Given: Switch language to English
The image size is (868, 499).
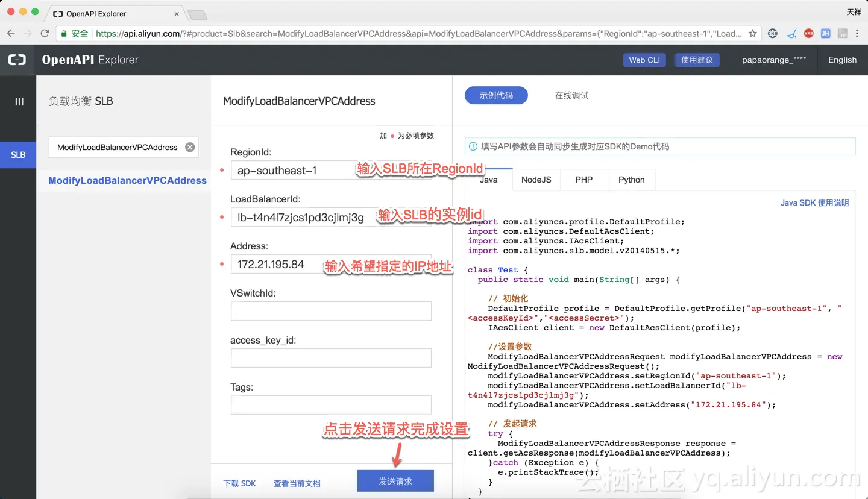Looking at the screenshot, I should coord(842,60).
